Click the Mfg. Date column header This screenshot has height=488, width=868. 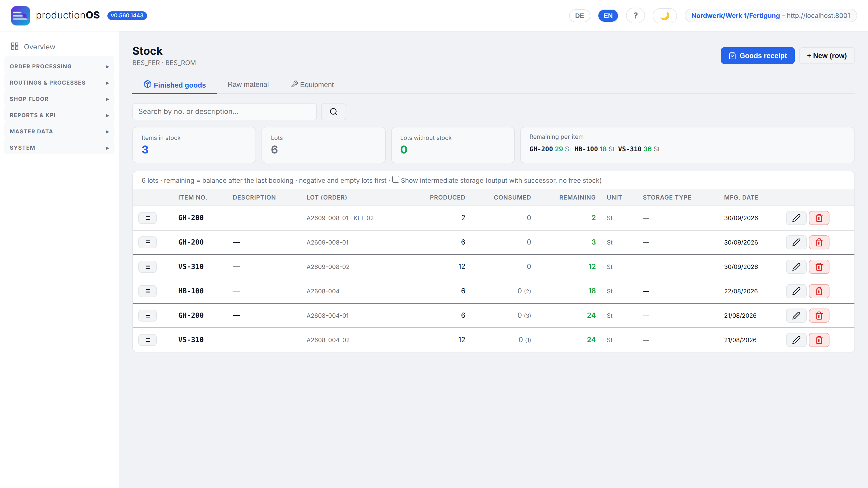741,197
